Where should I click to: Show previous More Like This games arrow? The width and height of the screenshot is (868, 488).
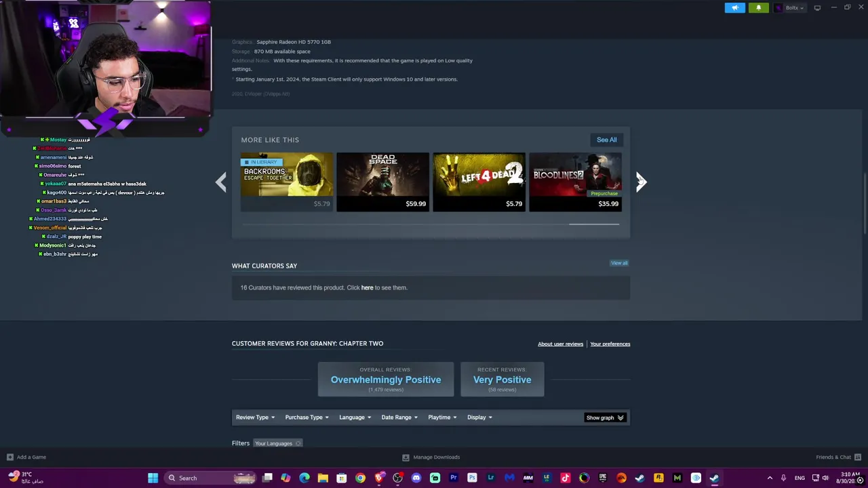pos(221,181)
